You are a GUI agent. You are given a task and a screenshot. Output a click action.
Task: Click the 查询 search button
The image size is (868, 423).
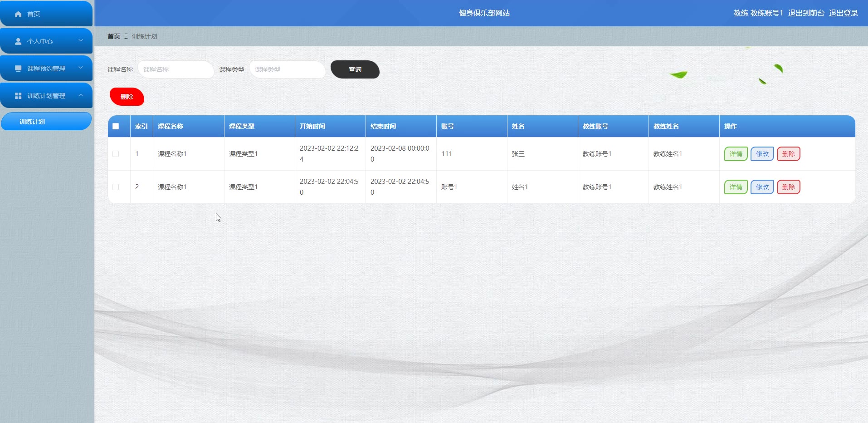(x=355, y=69)
